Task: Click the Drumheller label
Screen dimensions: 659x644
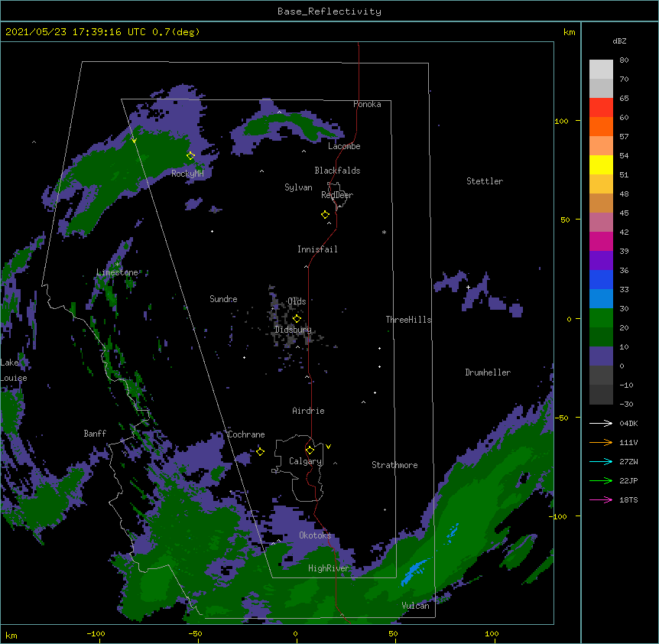Action: coord(488,372)
